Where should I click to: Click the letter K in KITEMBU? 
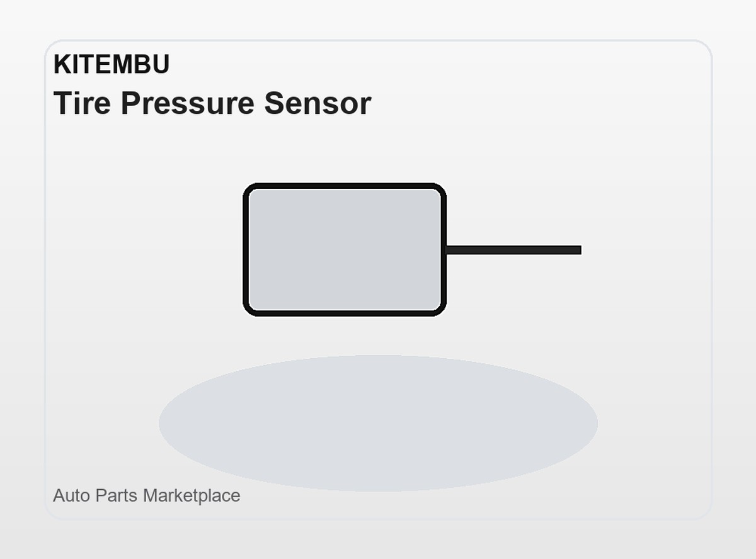[61, 64]
